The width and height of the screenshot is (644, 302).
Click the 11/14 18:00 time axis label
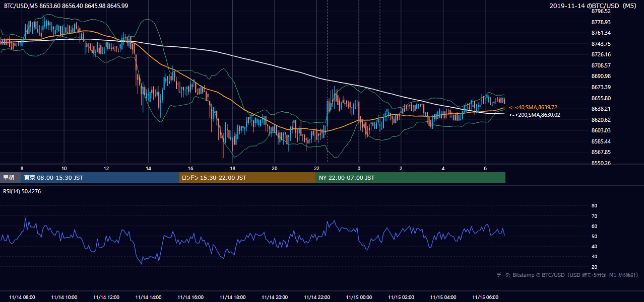click(x=232, y=297)
